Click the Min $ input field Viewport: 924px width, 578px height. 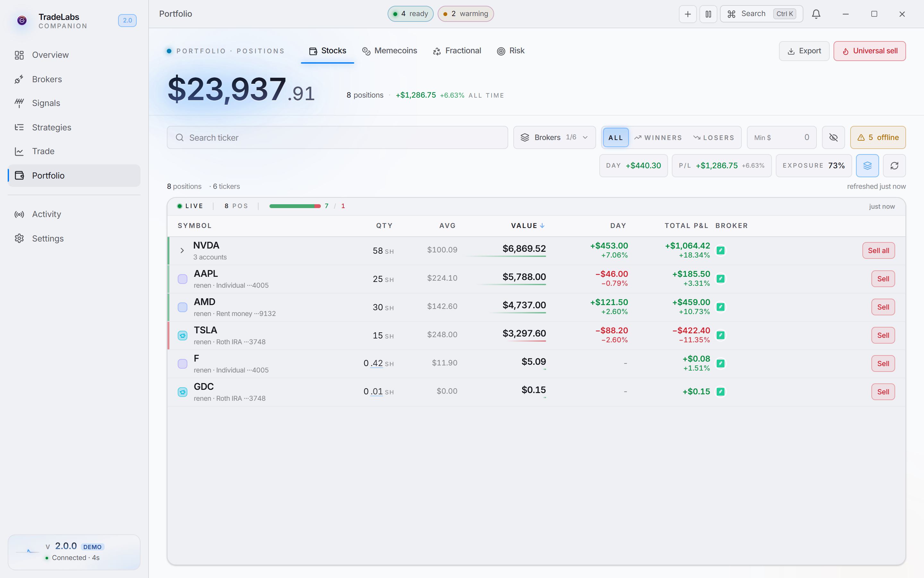click(782, 138)
